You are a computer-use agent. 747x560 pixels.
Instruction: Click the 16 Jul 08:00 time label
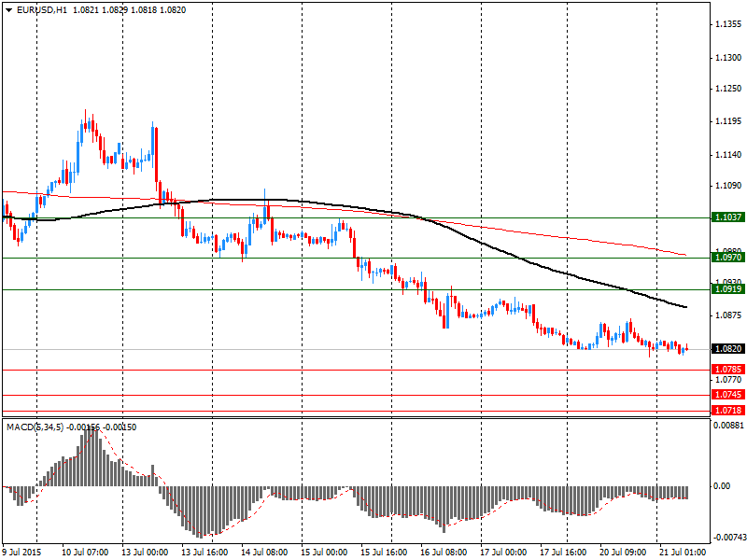(444, 553)
